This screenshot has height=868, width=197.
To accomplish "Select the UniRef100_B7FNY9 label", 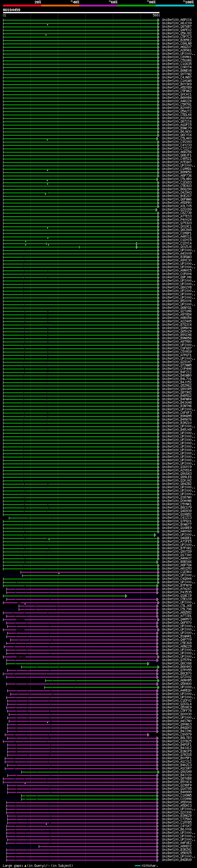I will point(177,585).
